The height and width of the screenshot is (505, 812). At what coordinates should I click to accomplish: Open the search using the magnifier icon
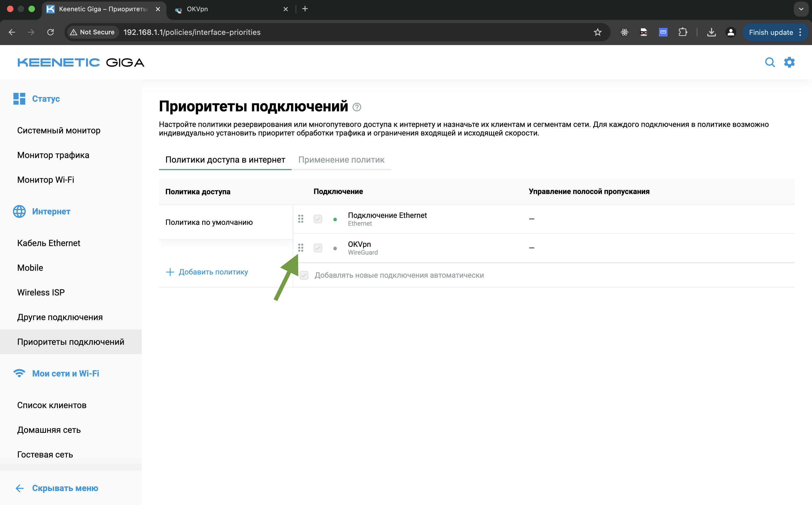pyautogui.click(x=770, y=63)
